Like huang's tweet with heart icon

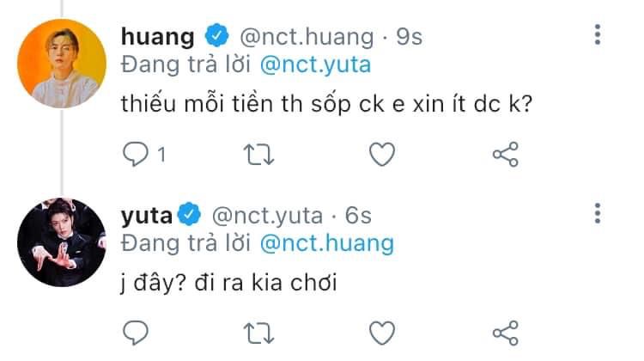click(382, 155)
